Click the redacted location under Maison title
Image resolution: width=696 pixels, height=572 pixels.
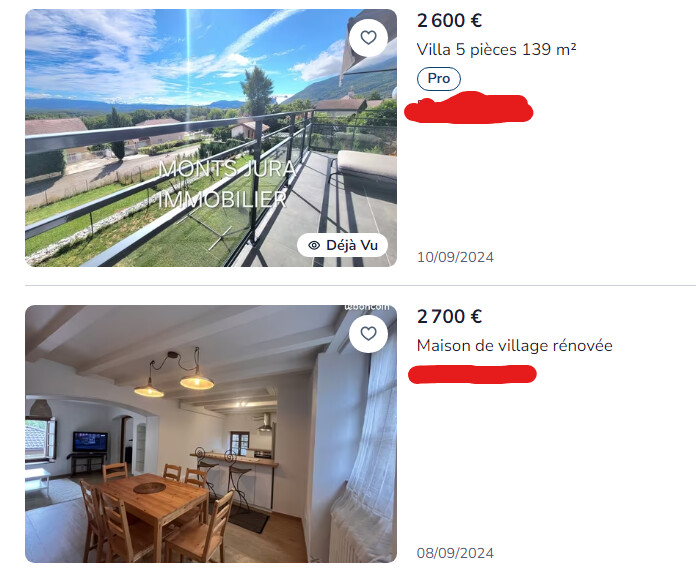tap(472, 374)
